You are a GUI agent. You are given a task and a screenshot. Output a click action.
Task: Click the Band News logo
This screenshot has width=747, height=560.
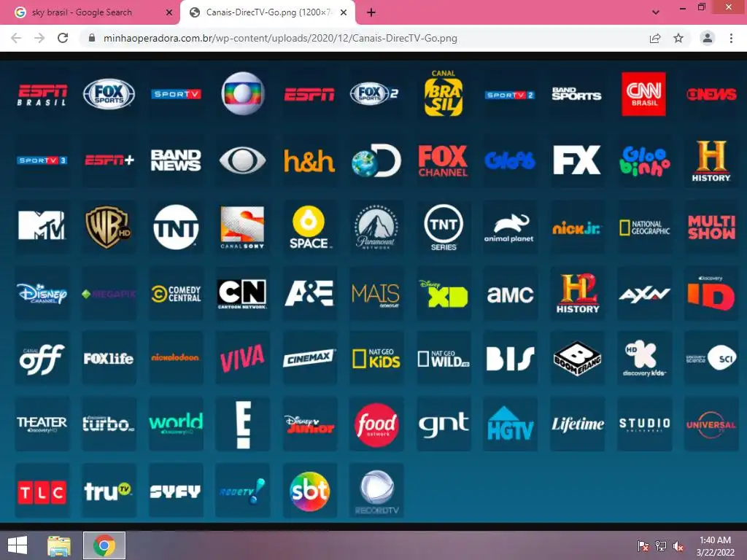click(176, 160)
